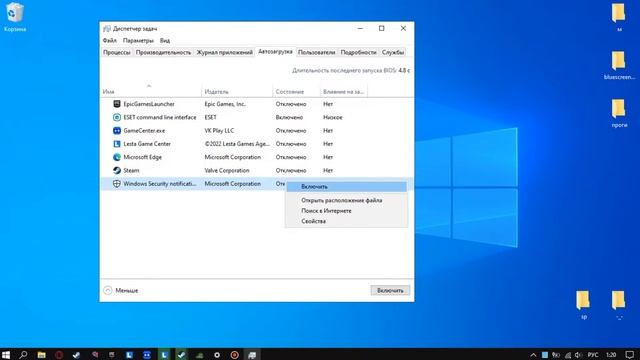
Task: Open the Вид menu
Action: point(165,40)
